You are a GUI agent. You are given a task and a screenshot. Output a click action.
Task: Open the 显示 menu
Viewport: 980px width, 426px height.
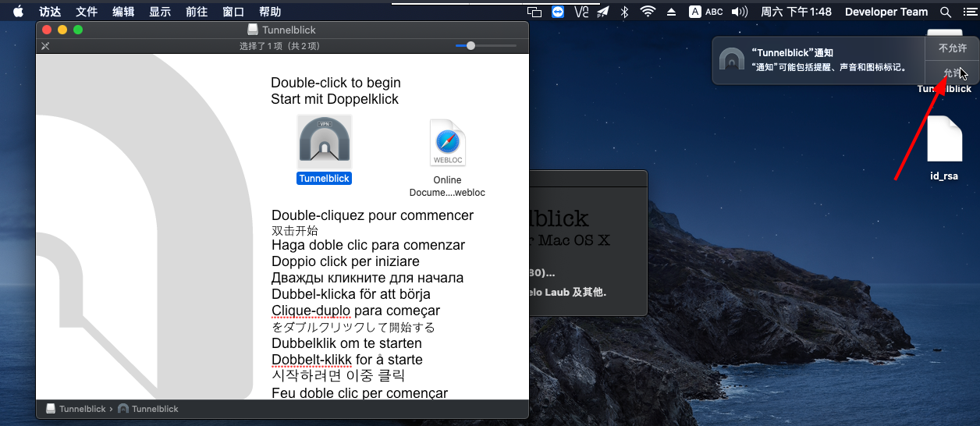point(160,12)
